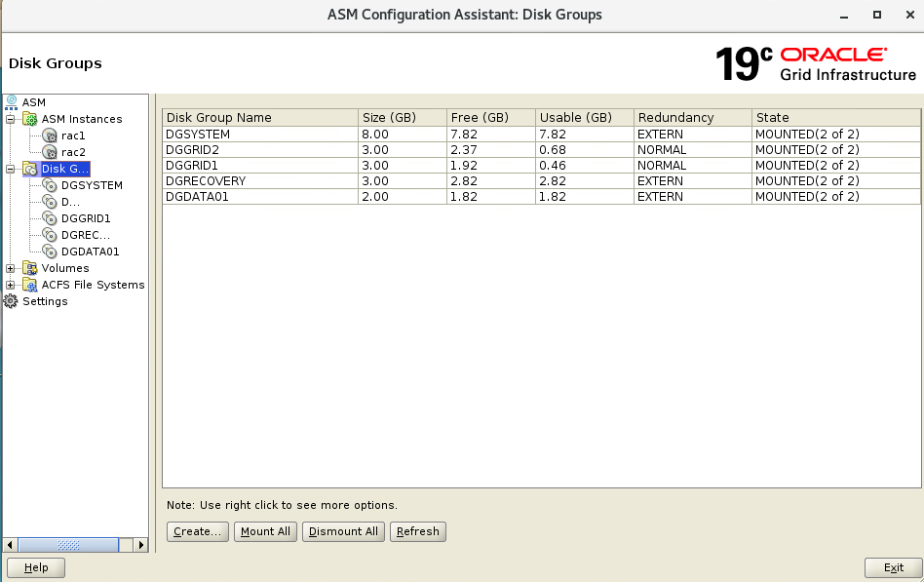This screenshot has height=582, width=924.
Task: Click the rac1 instance icon
Action: [50, 136]
